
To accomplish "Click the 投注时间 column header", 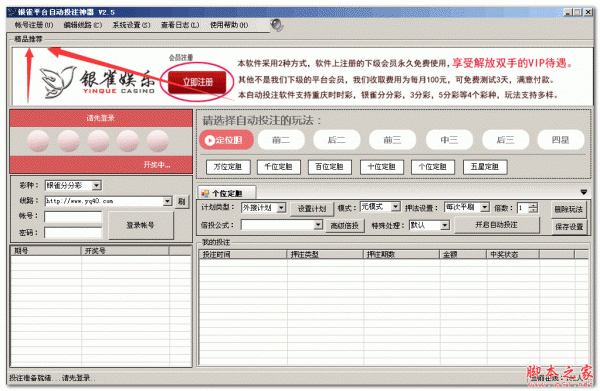I will pyautogui.click(x=243, y=254).
